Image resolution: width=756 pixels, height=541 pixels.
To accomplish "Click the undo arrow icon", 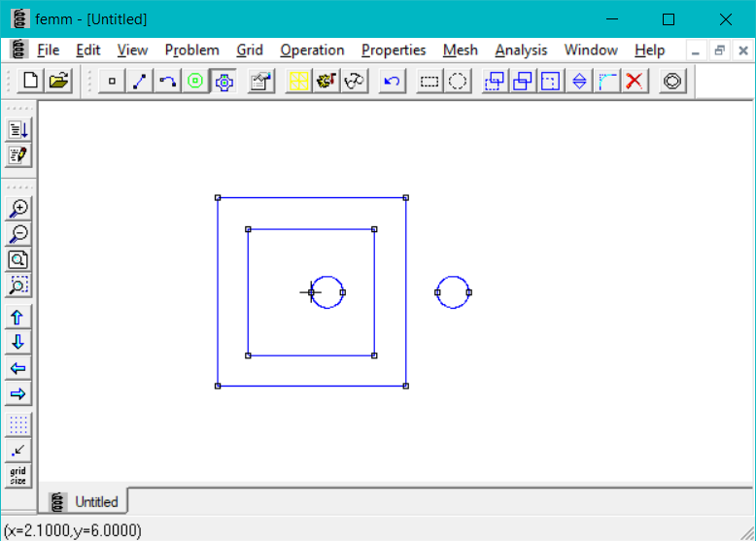I will click(x=392, y=82).
